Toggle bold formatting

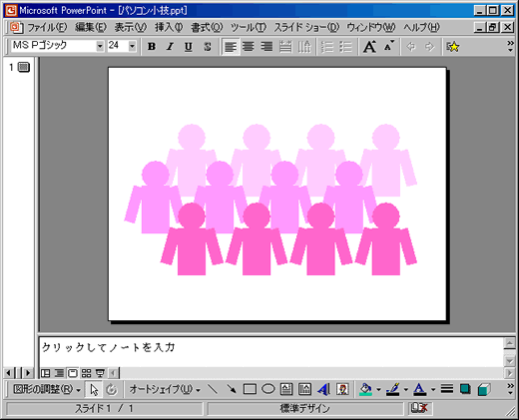[152, 46]
